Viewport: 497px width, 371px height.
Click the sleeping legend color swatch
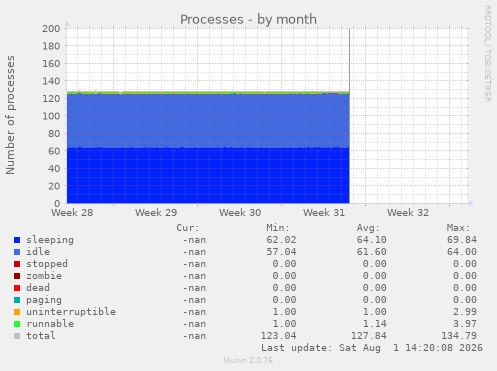point(17,240)
